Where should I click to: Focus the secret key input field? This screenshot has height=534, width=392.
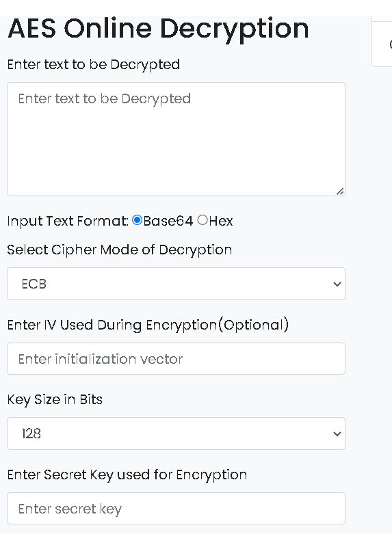pyautogui.click(x=176, y=509)
